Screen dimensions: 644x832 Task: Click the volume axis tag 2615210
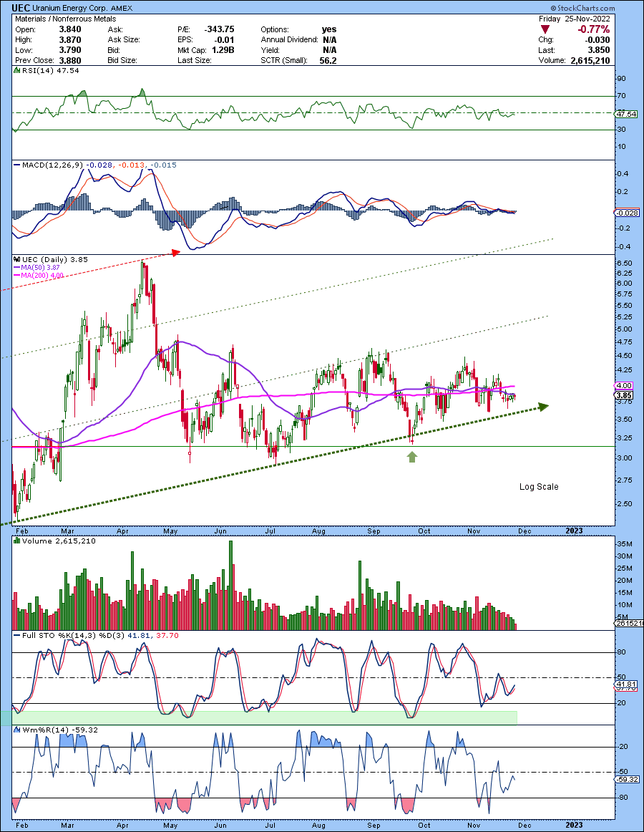(x=629, y=624)
